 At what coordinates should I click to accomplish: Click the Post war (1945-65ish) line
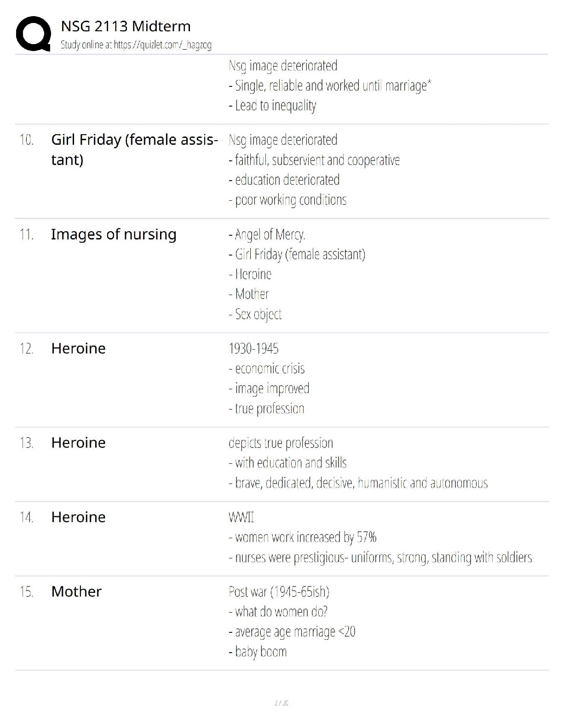pyautogui.click(x=279, y=591)
